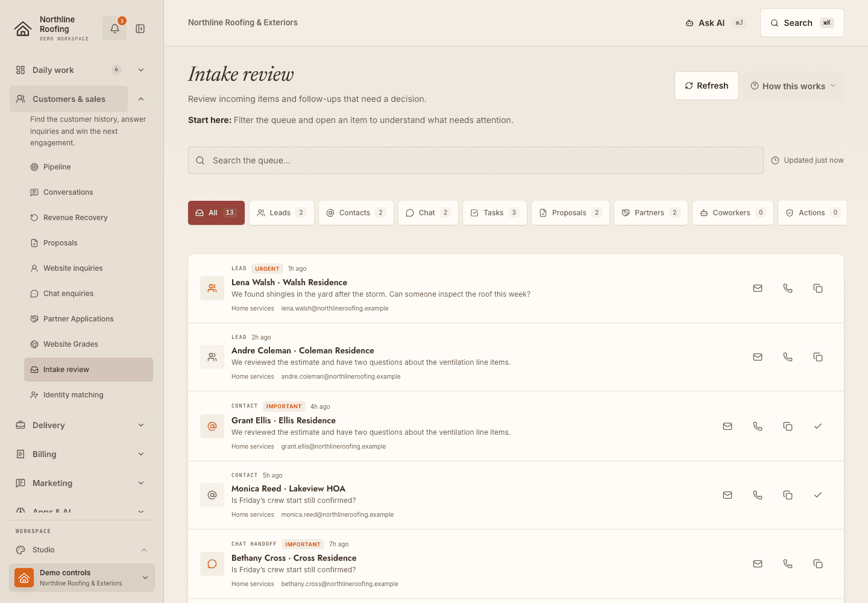The width and height of the screenshot is (868, 603).
Task: Email Lena Walsh via envelope icon
Action: [758, 288]
